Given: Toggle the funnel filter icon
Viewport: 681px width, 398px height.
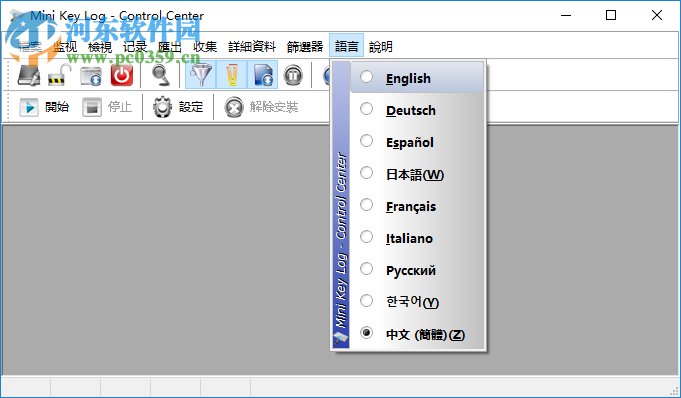Looking at the screenshot, I should [201, 75].
